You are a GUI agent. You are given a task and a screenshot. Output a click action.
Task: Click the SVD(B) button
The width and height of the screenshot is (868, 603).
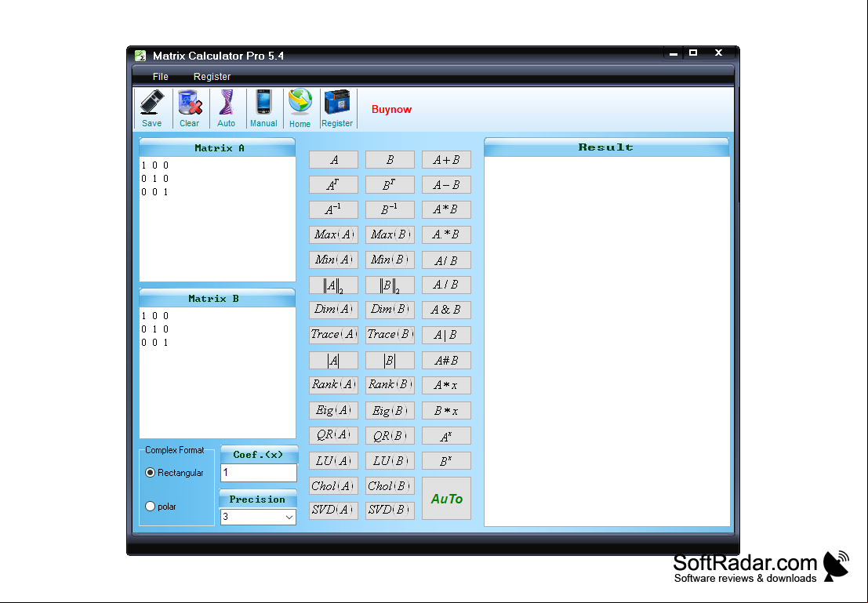390,510
